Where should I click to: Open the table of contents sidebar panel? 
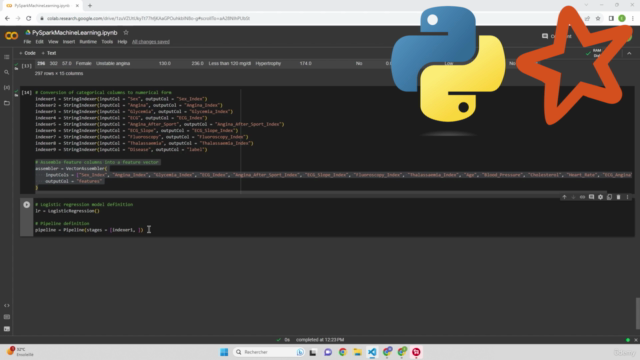point(7,57)
